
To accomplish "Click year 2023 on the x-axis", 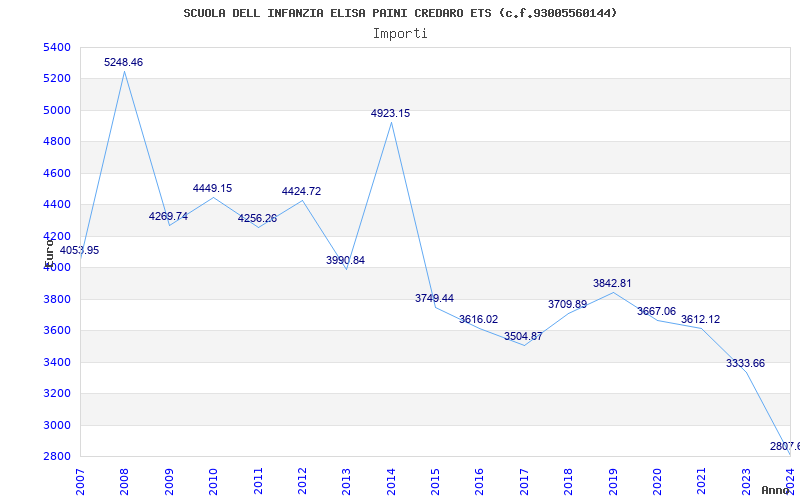I will (746, 482).
